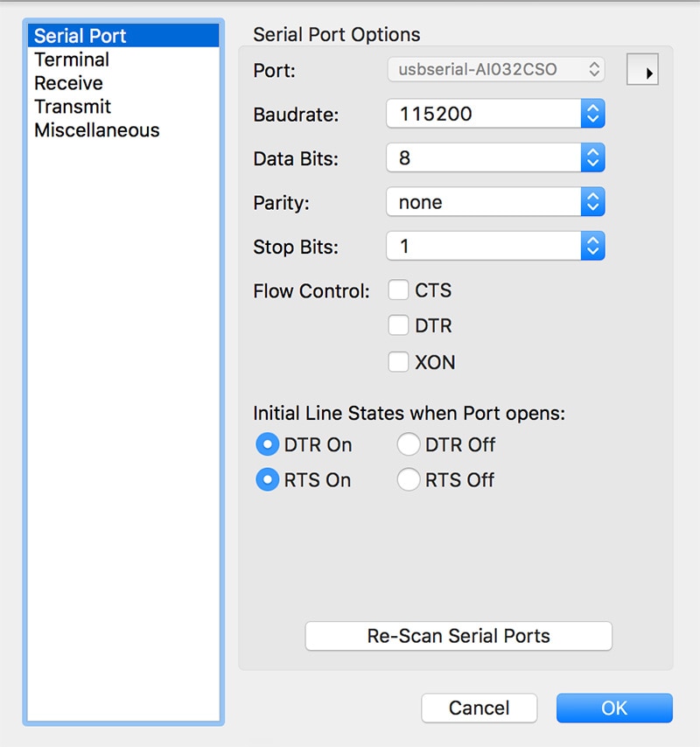Screen dimensions: 700x747
Task: Select Serial Port in the sidebar
Action: pos(80,36)
